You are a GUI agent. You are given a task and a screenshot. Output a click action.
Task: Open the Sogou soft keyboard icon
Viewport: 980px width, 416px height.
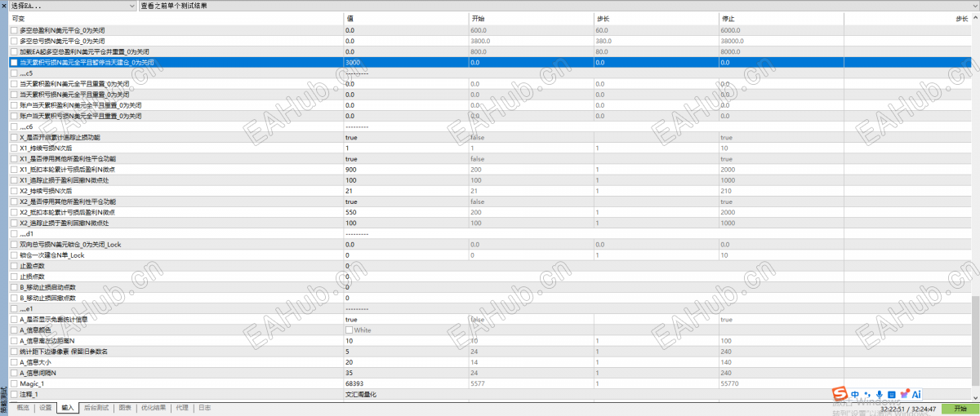891,394
